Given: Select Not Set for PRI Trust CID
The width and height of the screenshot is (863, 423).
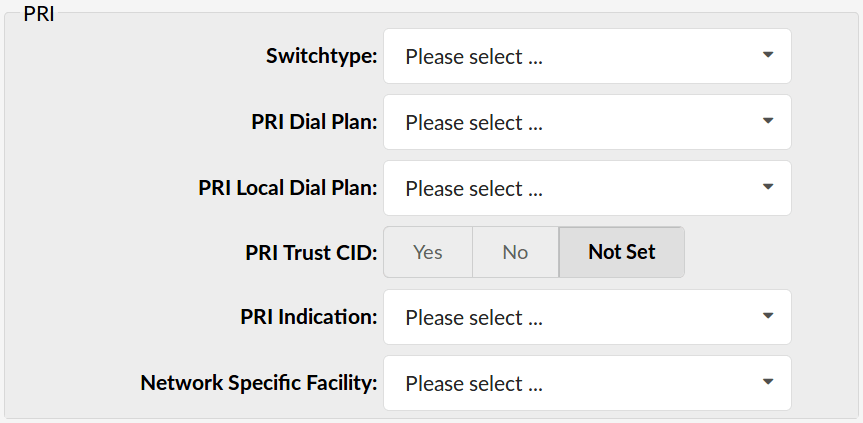Looking at the screenshot, I should (x=622, y=252).
